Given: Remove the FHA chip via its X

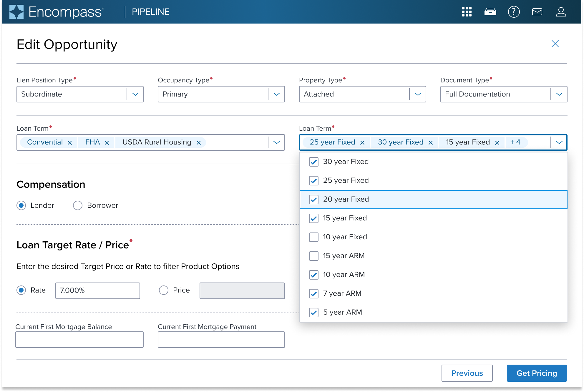Looking at the screenshot, I should pos(107,143).
